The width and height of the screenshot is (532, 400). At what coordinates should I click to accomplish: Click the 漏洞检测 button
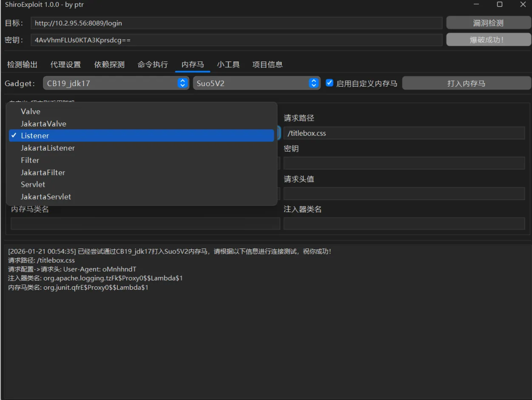(x=488, y=23)
